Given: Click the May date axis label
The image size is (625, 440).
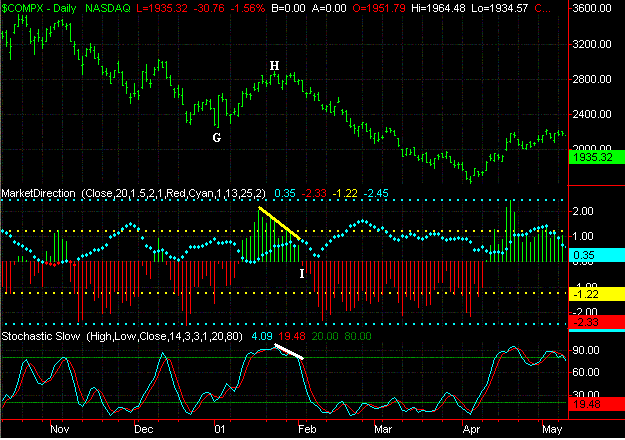Looking at the screenshot, I should pyautogui.click(x=552, y=430).
